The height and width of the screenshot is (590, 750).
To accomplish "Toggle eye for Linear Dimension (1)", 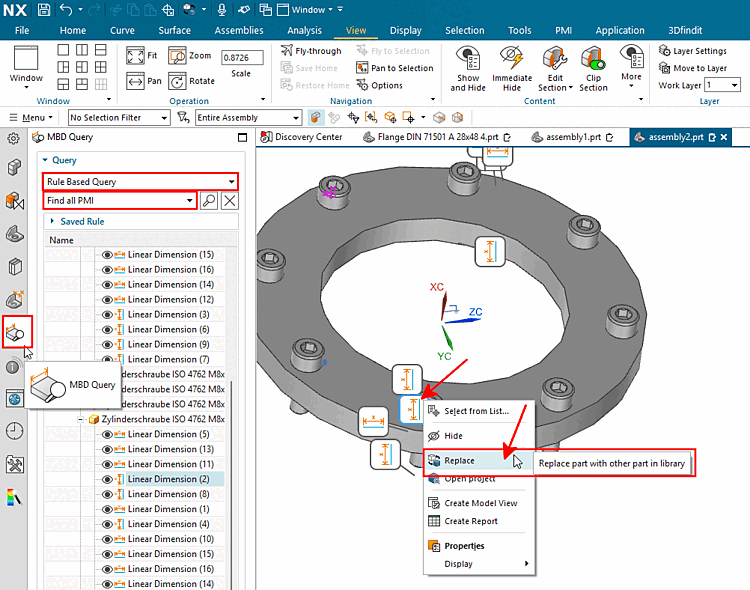I will [x=107, y=509].
